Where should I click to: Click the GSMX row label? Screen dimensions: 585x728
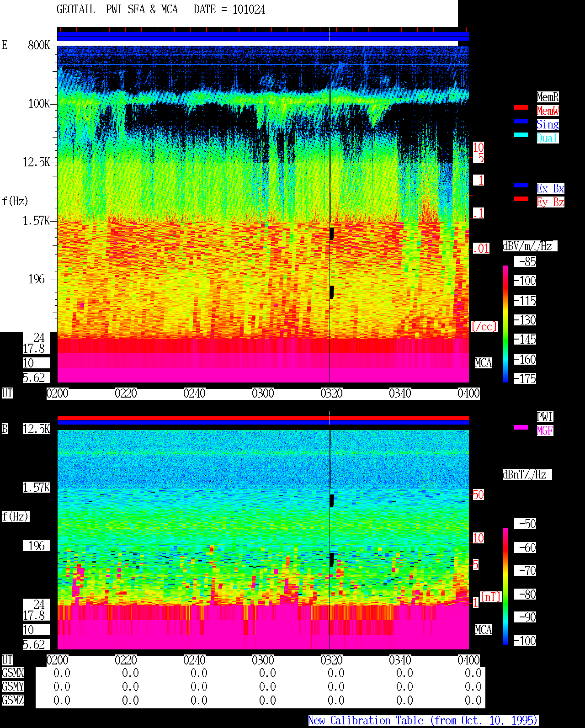tap(13, 673)
